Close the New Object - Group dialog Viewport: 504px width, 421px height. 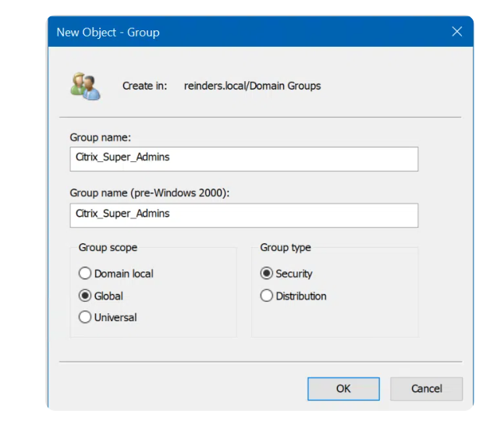tap(457, 32)
